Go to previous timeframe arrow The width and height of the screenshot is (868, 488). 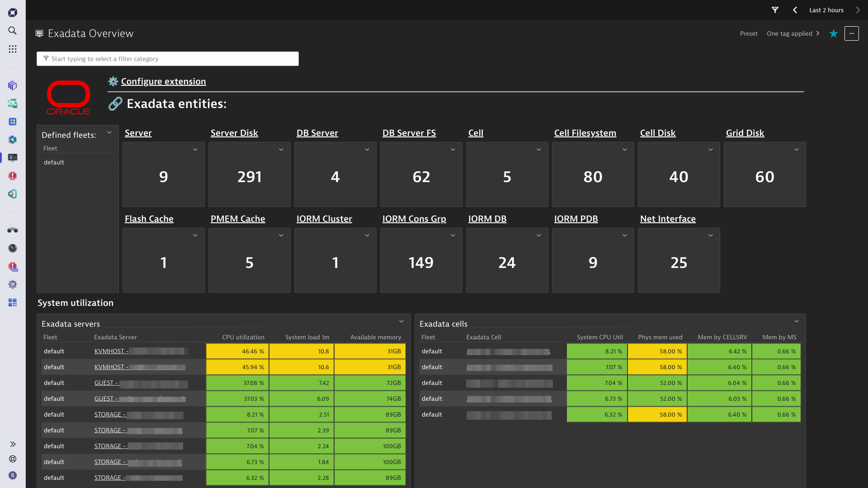point(795,10)
